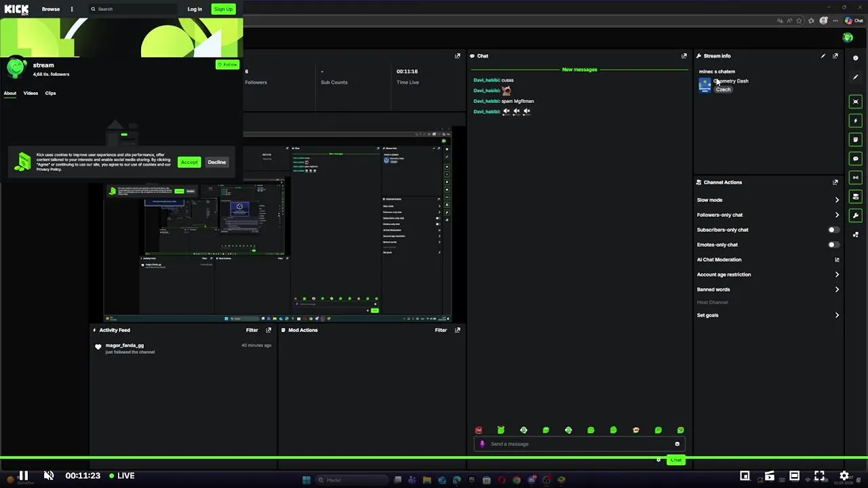This screenshot has height=488, width=868.
Task: Pause the video playback
Action: [23, 476]
